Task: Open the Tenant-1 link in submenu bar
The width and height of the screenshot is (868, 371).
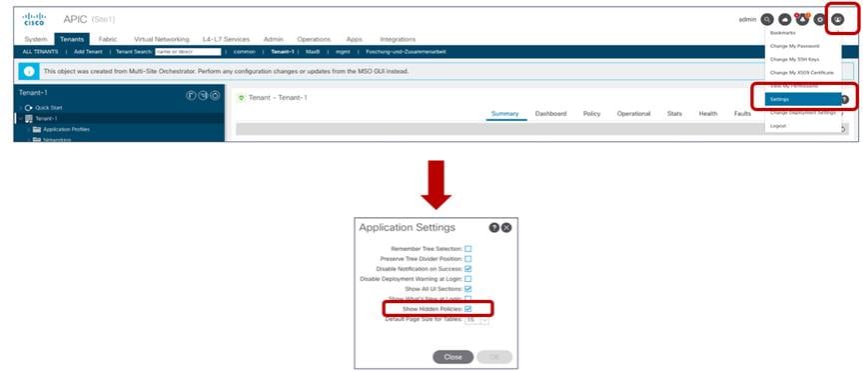Action: (x=282, y=52)
